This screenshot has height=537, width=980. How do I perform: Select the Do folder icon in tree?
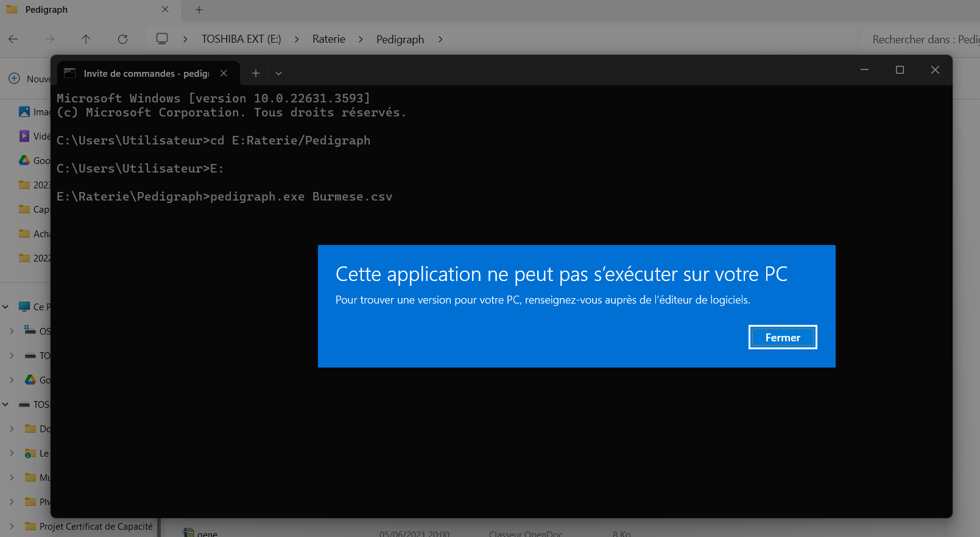click(x=30, y=429)
